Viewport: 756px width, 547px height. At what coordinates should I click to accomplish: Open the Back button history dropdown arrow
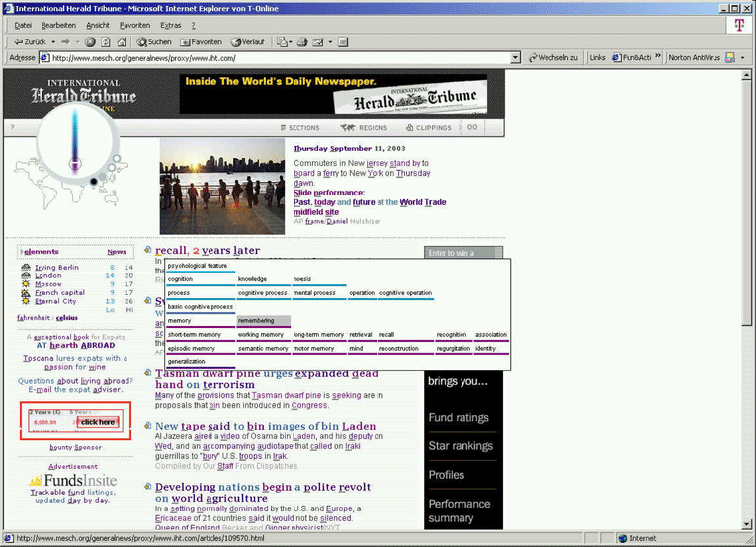(x=51, y=42)
